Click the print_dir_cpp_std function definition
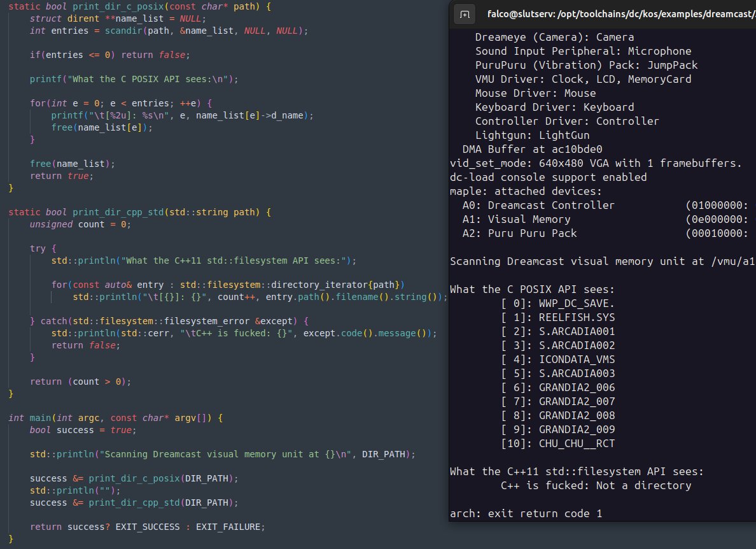The height and width of the screenshot is (549, 756). pos(140,212)
